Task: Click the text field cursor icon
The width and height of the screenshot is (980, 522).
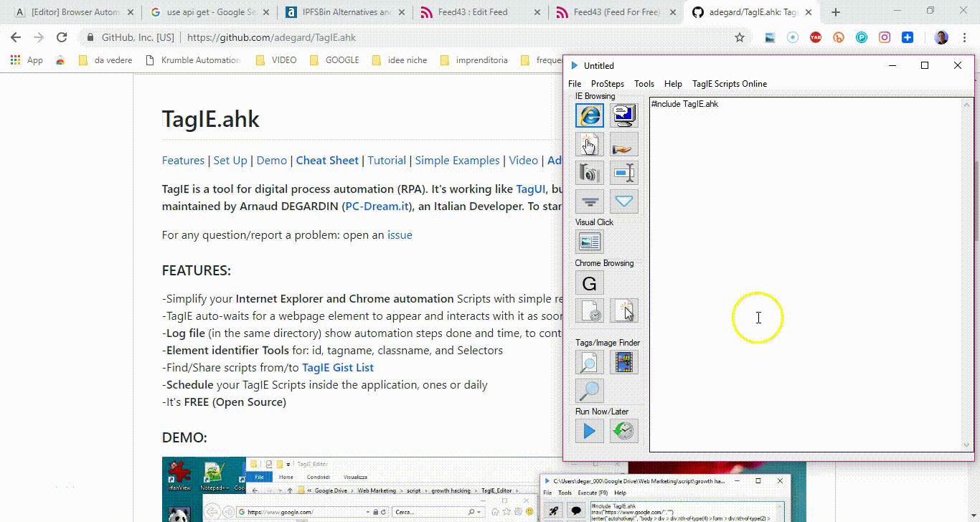Action: point(624,173)
